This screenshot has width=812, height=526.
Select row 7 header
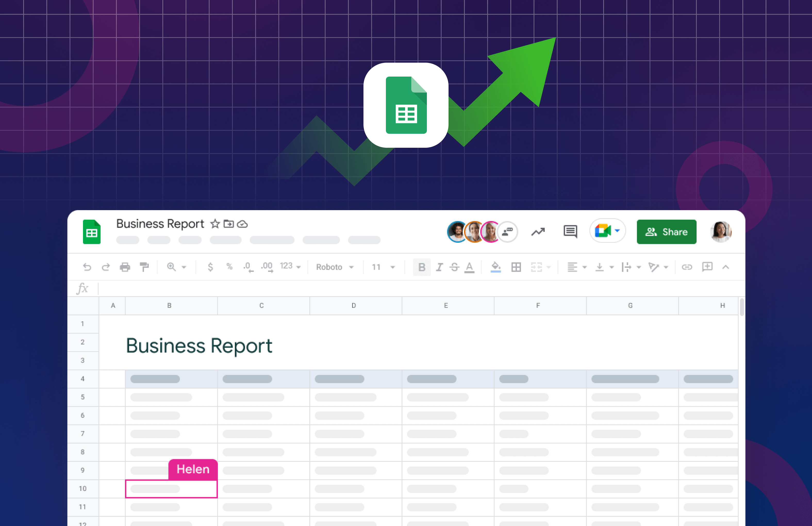(x=82, y=434)
